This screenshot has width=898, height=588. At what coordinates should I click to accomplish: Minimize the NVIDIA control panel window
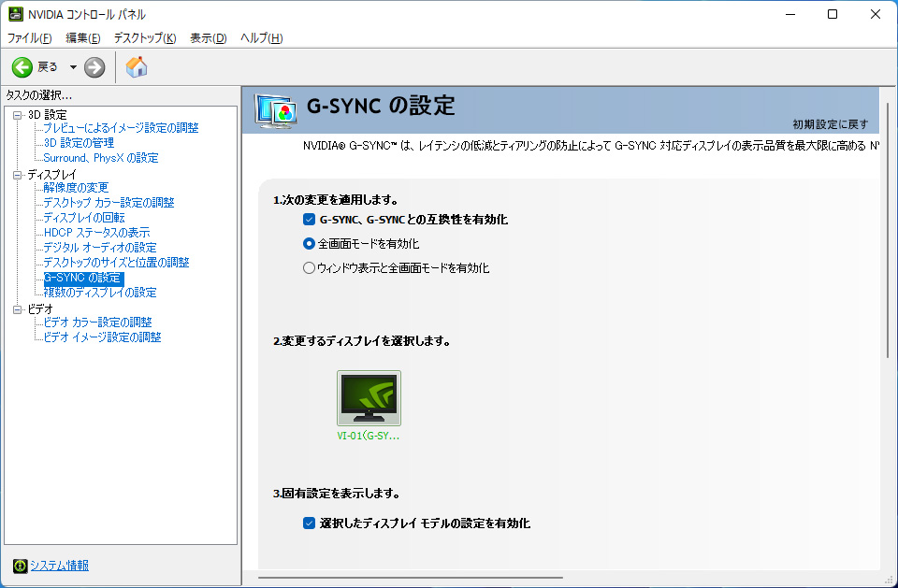(x=791, y=14)
